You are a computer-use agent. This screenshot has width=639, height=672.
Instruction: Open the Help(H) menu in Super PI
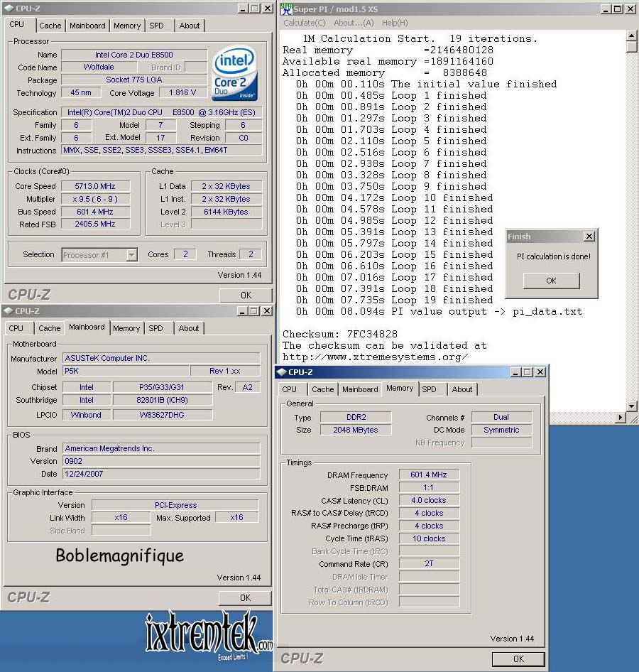(x=395, y=23)
